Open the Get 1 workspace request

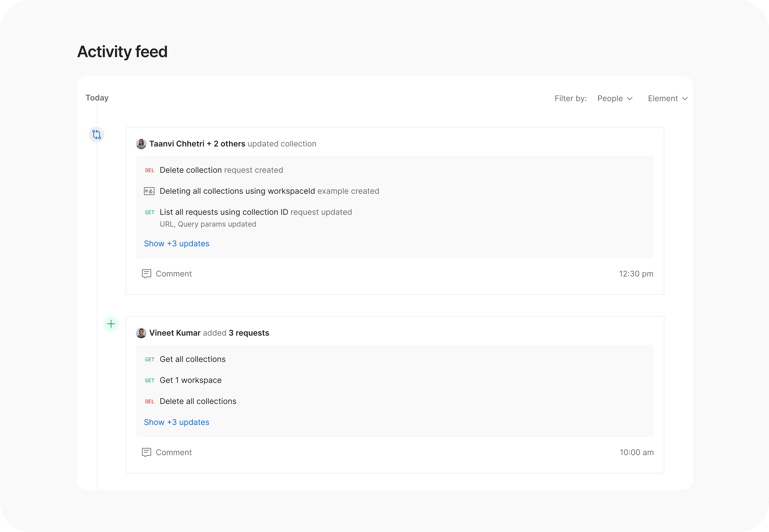[x=190, y=380]
